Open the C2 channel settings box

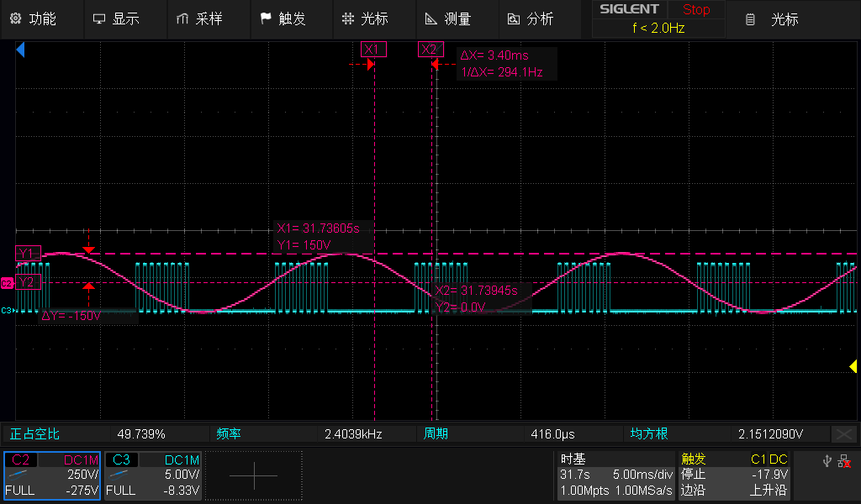point(52,475)
